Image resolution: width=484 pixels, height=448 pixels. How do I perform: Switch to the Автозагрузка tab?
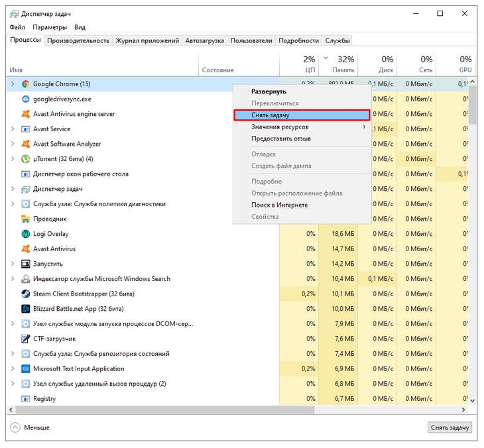(x=204, y=40)
